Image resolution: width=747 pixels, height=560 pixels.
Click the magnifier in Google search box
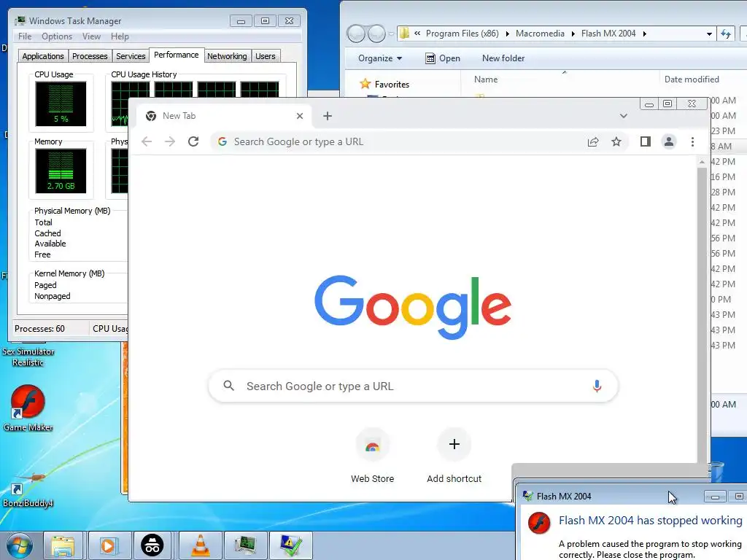tap(228, 386)
